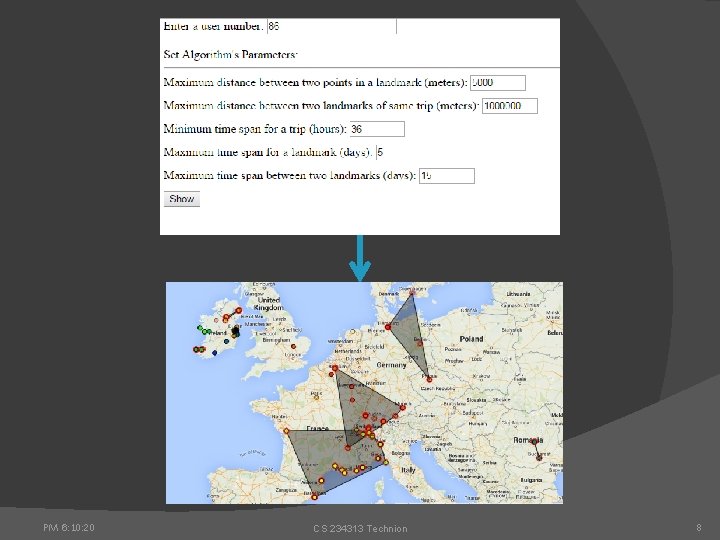Viewport: 720px width, 540px height.
Task: Click the France label on the map
Action: tap(317, 428)
